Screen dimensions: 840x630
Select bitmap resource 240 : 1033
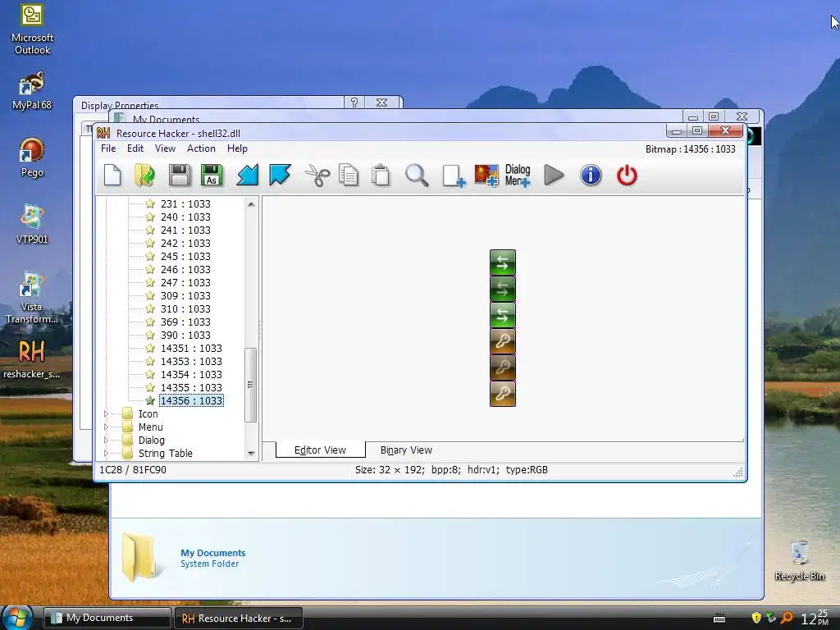point(185,217)
